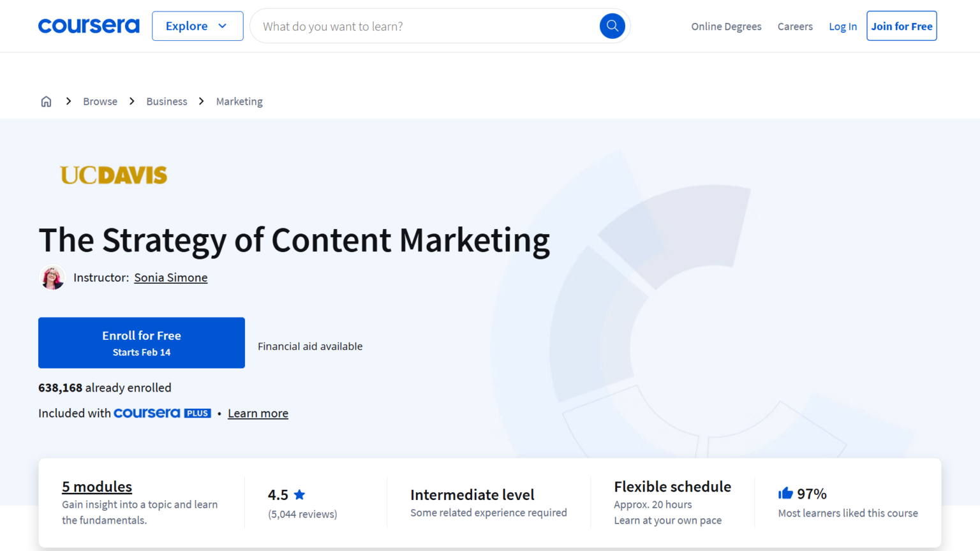Screen dimensions: 980x551
Task: Click the blue star rating icon
Action: 299,494
